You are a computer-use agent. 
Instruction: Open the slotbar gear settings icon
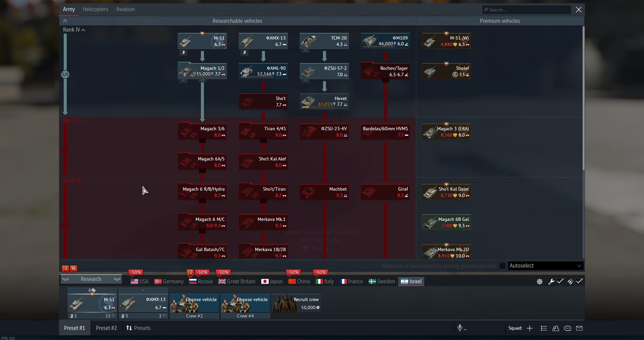tap(539, 282)
